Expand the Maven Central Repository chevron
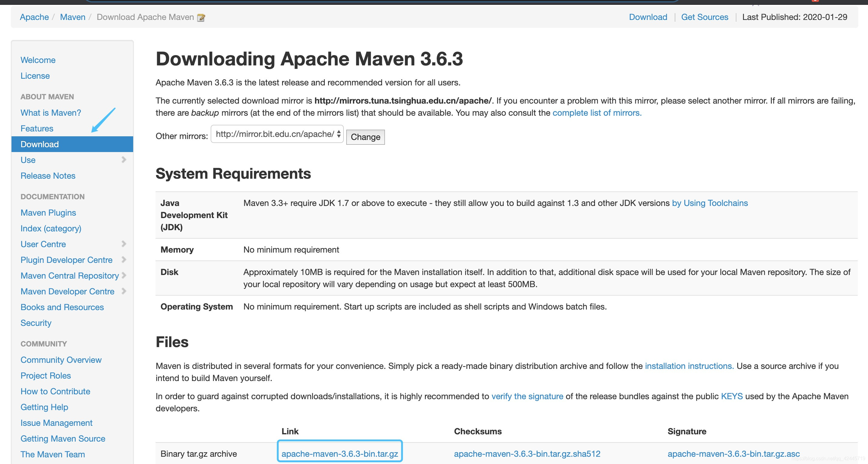 point(124,275)
